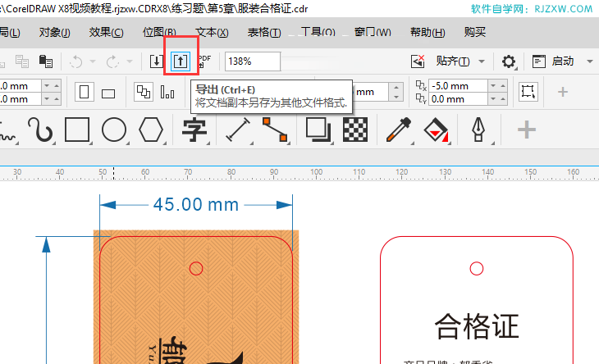Click the Undo arrow icon
Image resolution: width=599 pixels, height=364 pixels.
[76, 61]
